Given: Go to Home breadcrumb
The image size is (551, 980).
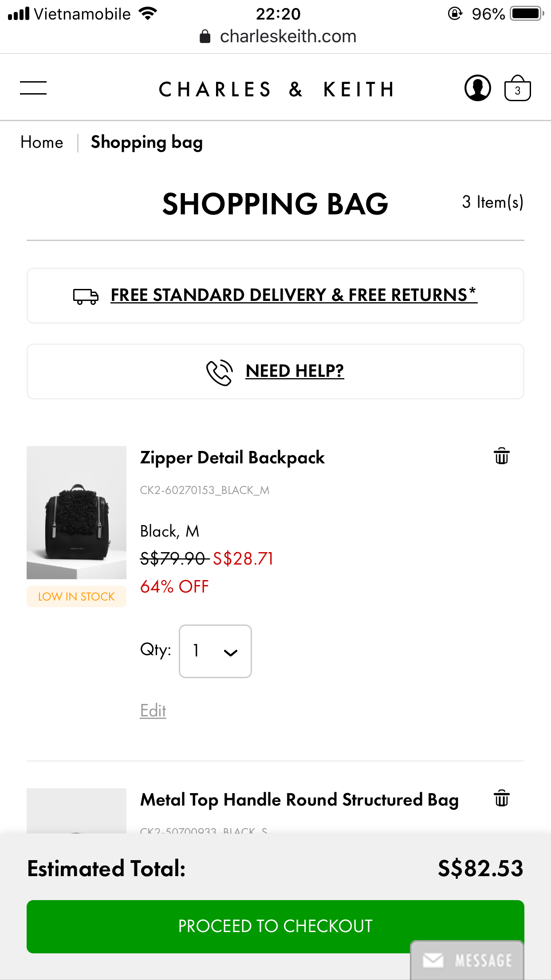Looking at the screenshot, I should 42,142.
